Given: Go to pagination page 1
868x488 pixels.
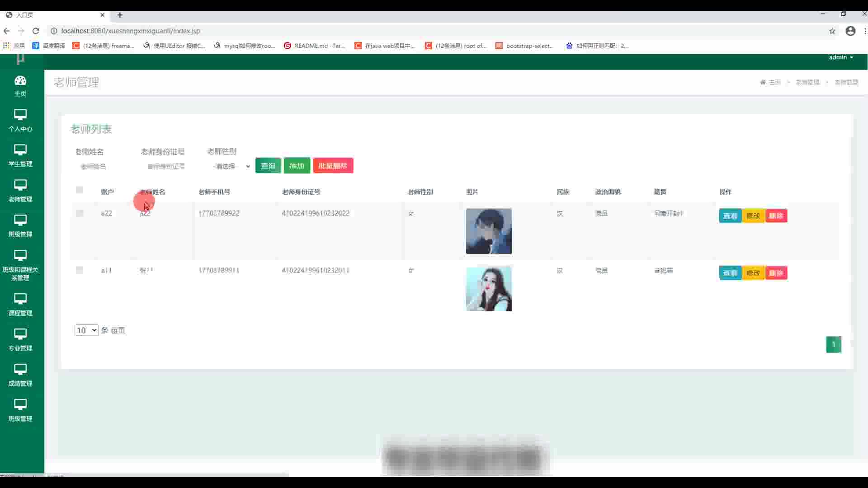Looking at the screenshot, I should [834, 345].
